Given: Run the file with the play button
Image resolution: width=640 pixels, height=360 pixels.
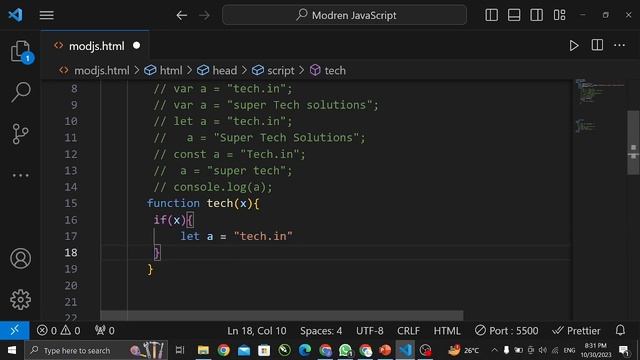Looking at the screenshot, I should [x=574, y=45].
